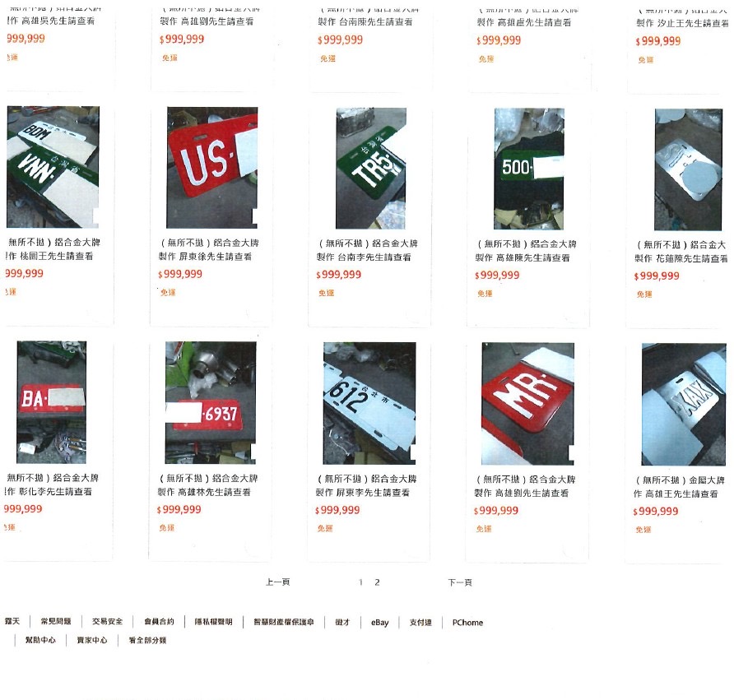
Task: Open the red MR plate thumbnail
Action: point(528,404)
